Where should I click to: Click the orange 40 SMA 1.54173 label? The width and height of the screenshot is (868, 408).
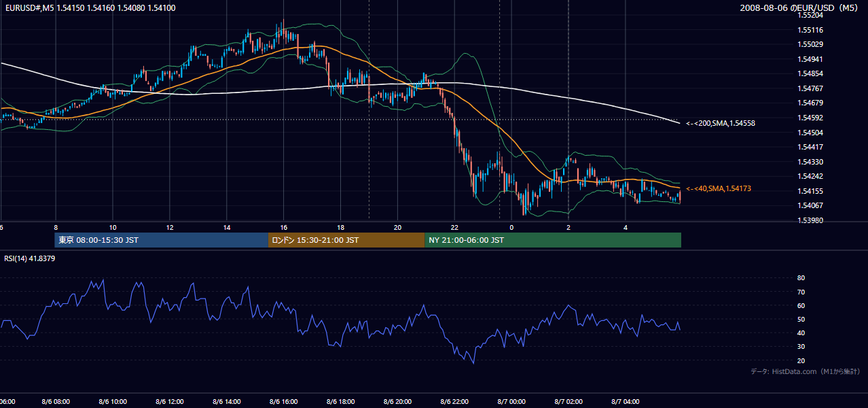pyautogui.click(x=719, y=188)
